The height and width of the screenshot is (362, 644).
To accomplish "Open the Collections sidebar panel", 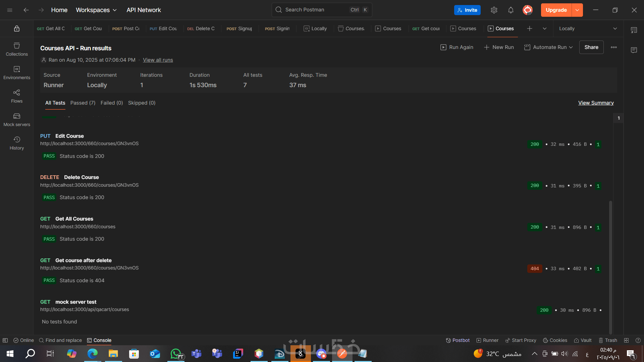I will point(16,49).
